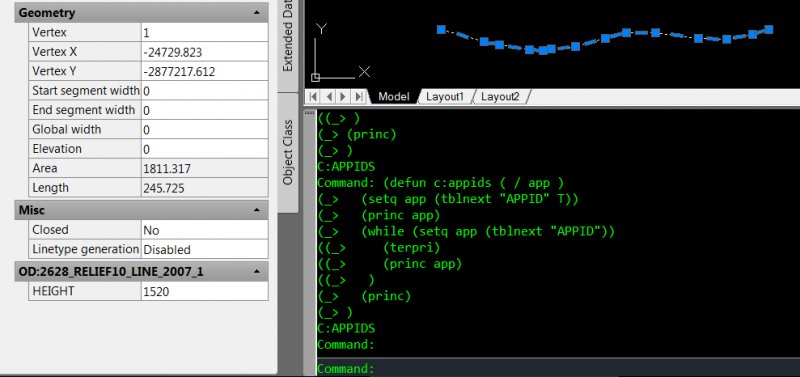Click the '(terpri)' history line
This screenshot has height=377, width=800.
[411, 247]
